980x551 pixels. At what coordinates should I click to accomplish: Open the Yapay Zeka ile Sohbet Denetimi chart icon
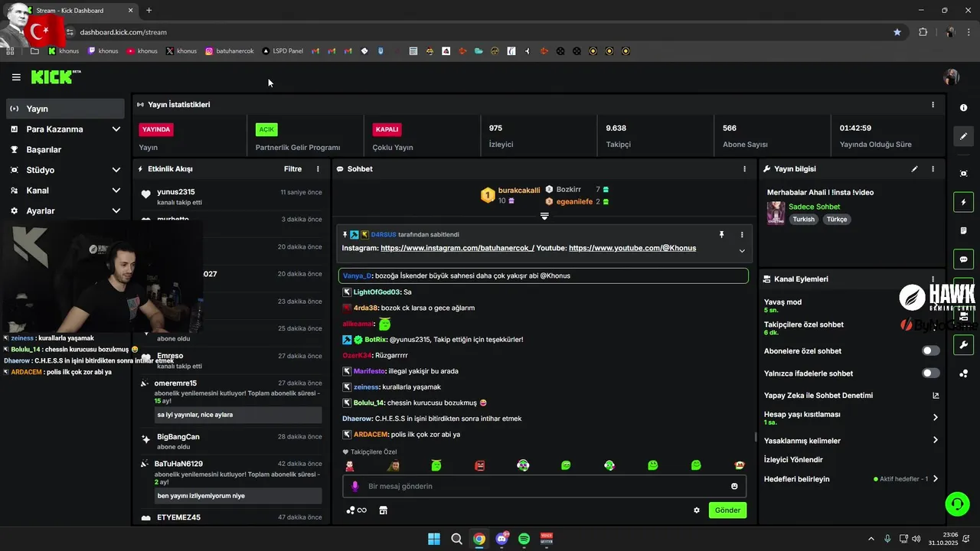pos(936,396)
